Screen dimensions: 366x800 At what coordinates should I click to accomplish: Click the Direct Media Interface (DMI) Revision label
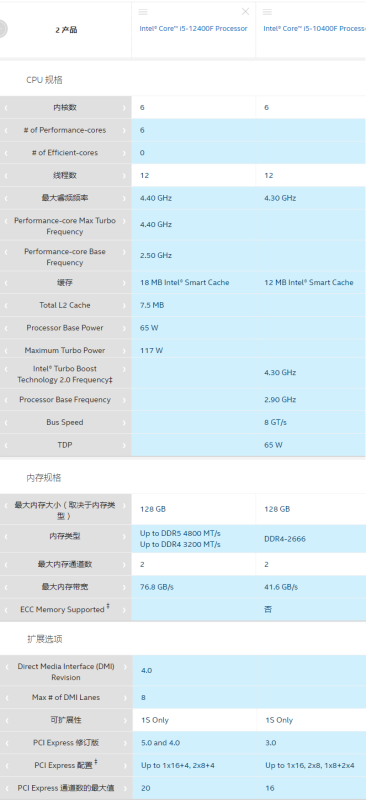(x=66, y=672)
